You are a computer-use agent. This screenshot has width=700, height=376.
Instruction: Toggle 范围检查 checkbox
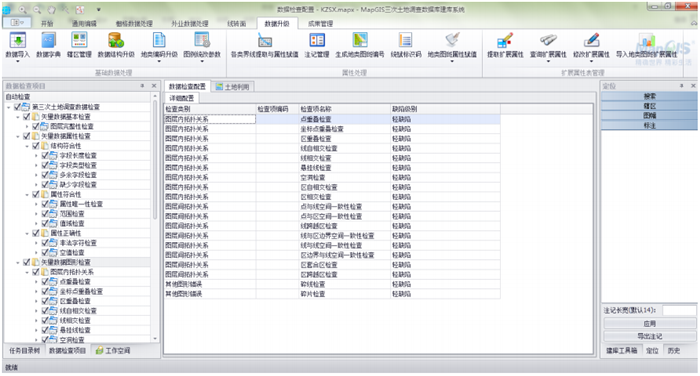click(45, 213)
